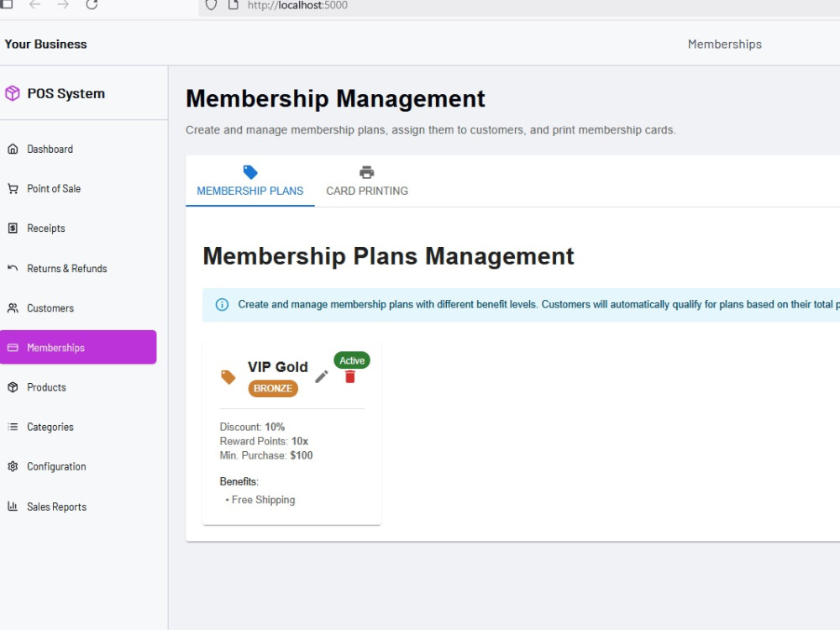Image resolution: width=840 pixels, height=630 pixels.
Task: Click the POS System title text
Action: (x=66, y=94)
